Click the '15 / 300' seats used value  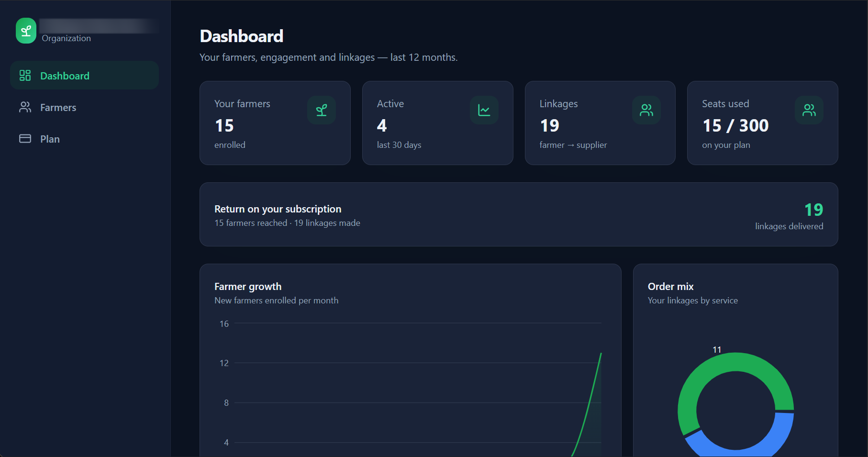point(735,125)
